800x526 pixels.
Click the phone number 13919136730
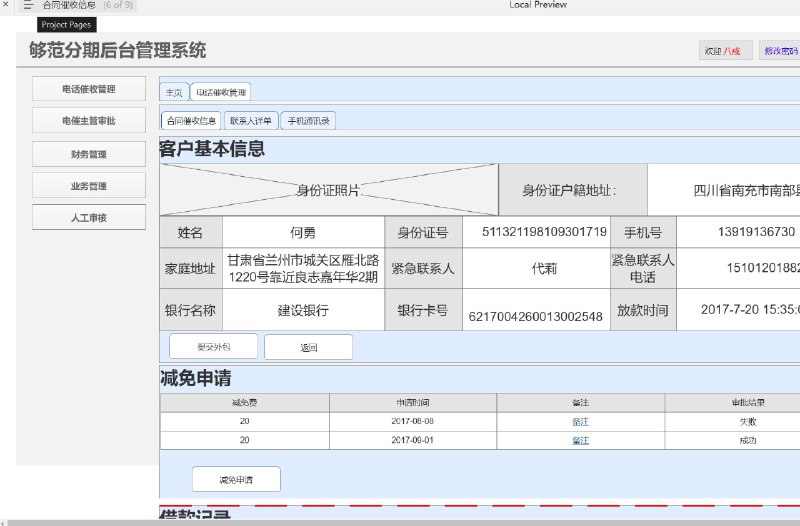pos(756,232)
